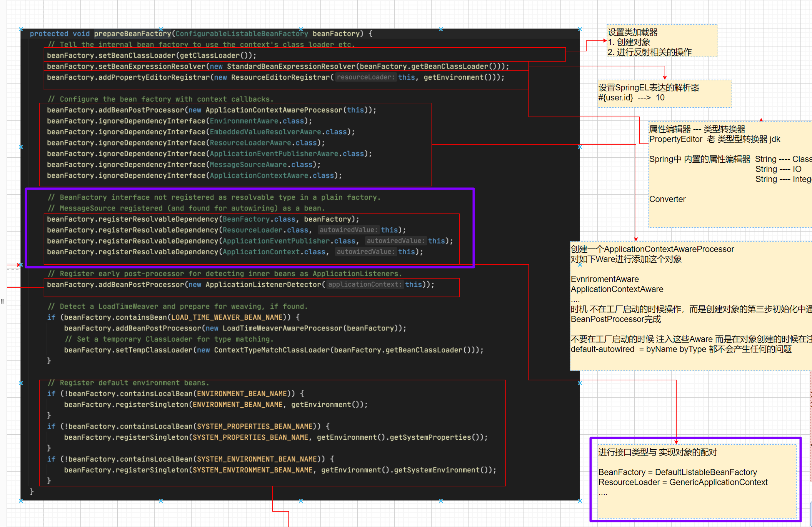The height and width of the screenshot is (527, 812).
Task: Click registerResolvableDependency(BeanFactory.class, beanFactory) line
Action: (203, 219)
